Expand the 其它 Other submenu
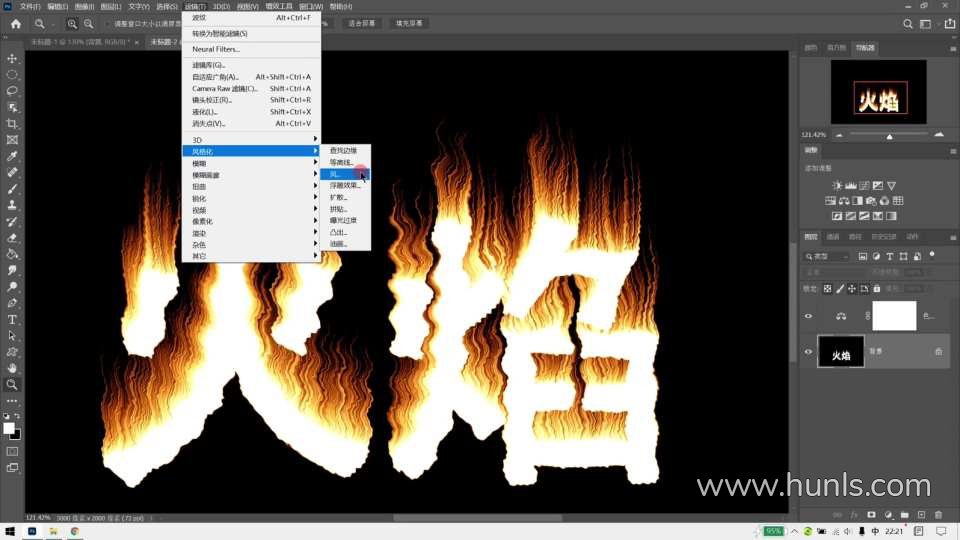The width and height of the screenshot is (960, 540). (x=251, y=256)
